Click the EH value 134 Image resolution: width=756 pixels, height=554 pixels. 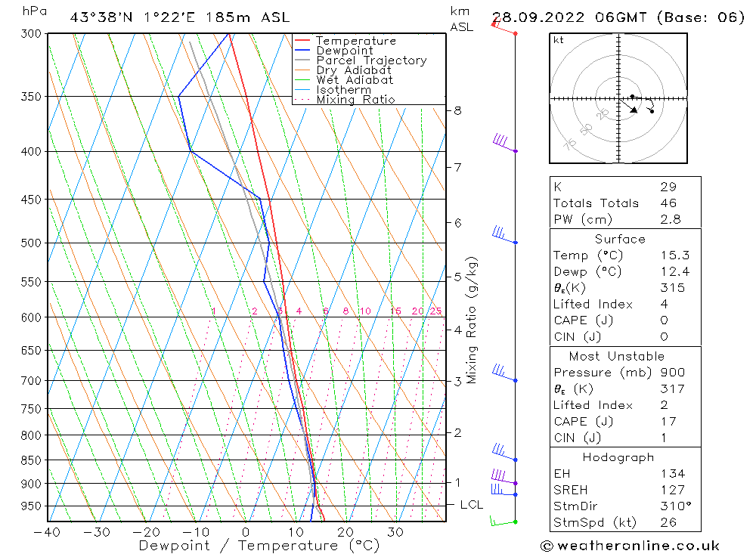point(673,473)
